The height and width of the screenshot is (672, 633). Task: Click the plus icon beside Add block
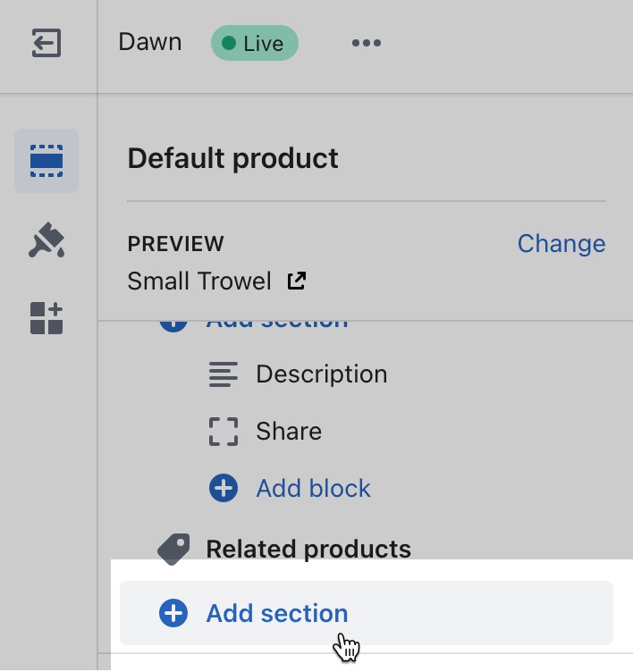[x=224, y=488]
